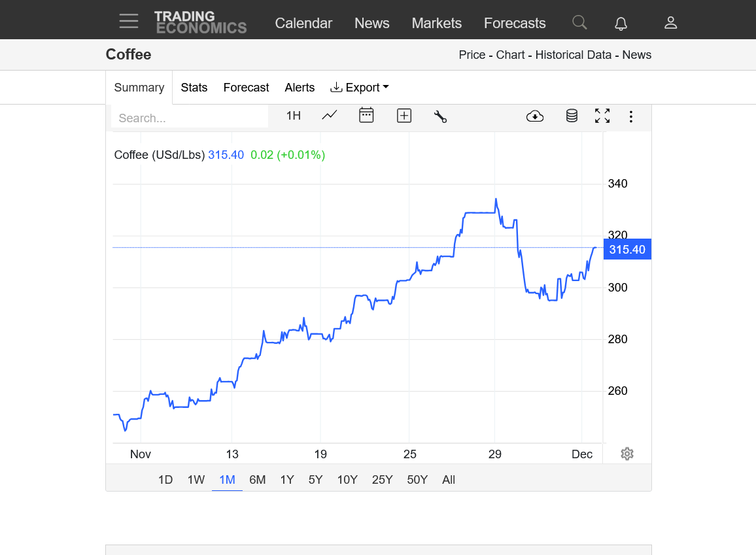
Task: Switch to the Stats tab
Action: coord(194,88)
